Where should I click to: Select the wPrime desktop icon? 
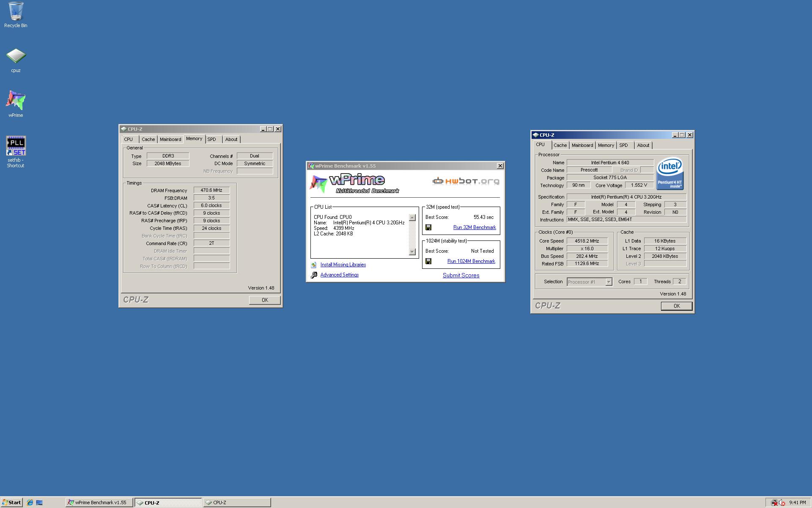click(16, 104)
